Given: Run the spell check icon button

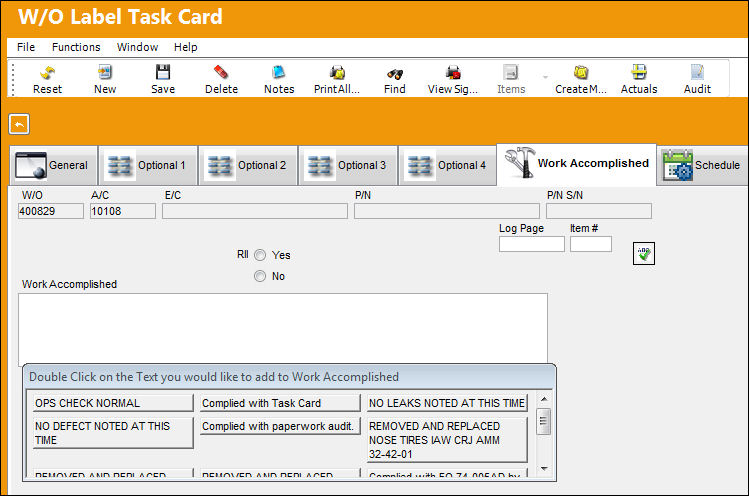Looking at the screenshot, I should pyautogui.click(x=643, y=253).
